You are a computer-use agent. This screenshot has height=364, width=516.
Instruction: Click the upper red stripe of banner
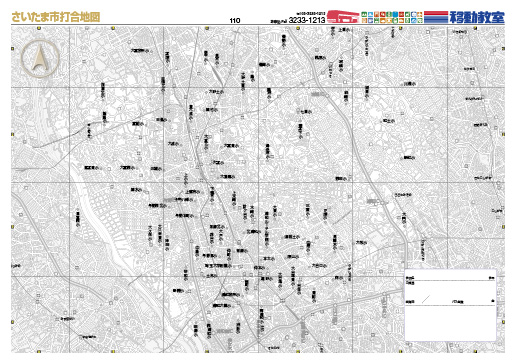pos(436,13)
